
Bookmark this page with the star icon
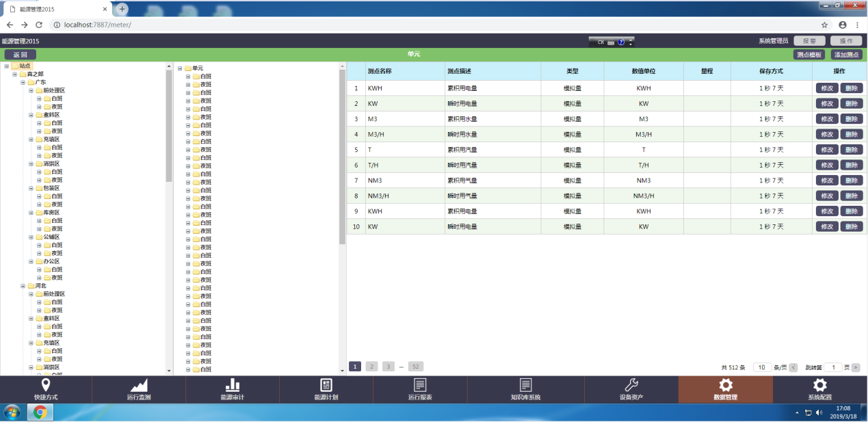(x=824, y=25)
